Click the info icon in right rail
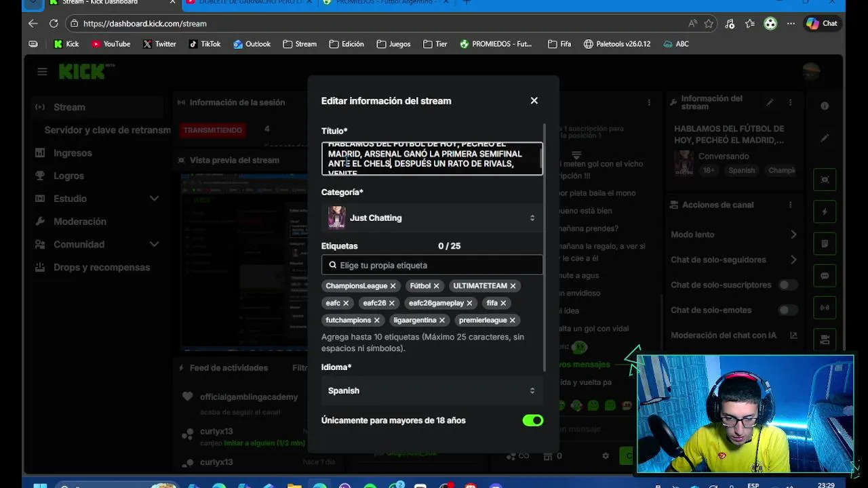Image resolution: width=868 pixels, height=488 pixels. click(x=825, y=106)
